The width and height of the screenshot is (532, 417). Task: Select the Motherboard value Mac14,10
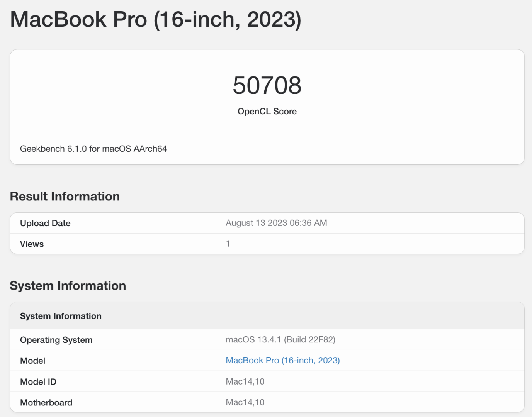(245, 402)
